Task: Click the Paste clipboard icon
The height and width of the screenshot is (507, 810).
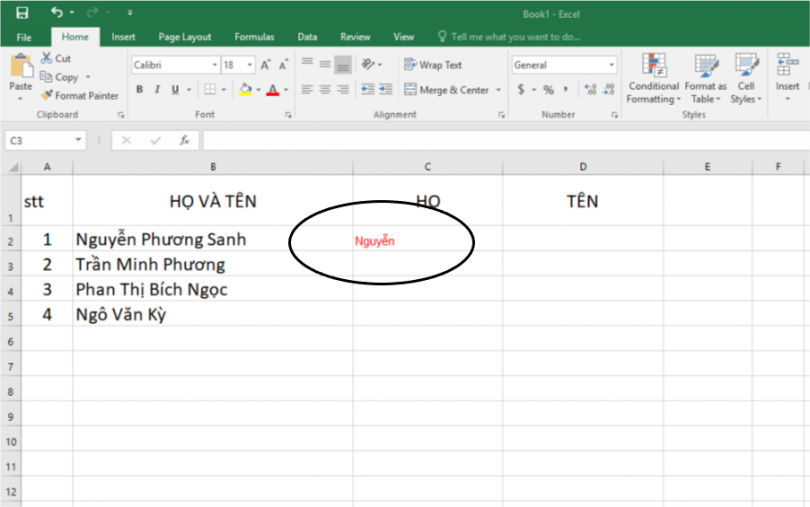Action: pos(21,67)
